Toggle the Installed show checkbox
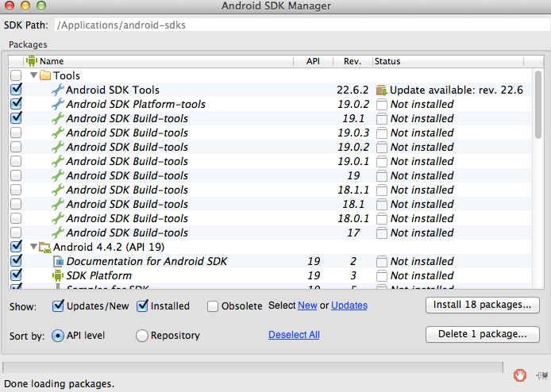Viewport: 551px width, 392px height. (x=142, y=306)
